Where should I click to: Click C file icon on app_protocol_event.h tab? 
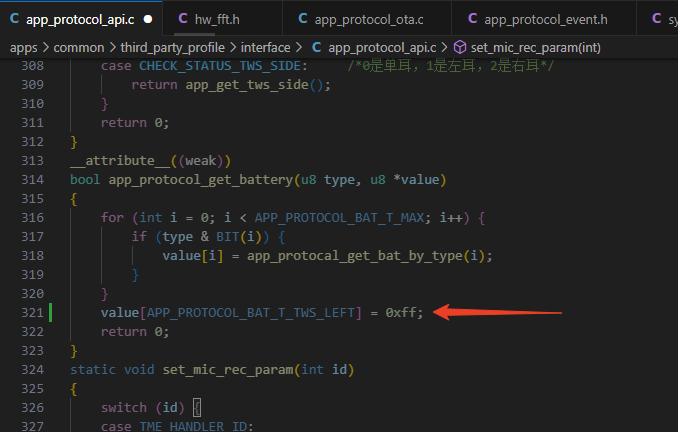(x=473, y=19)
